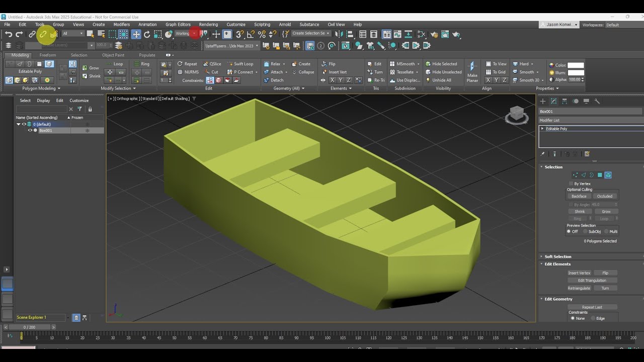The width and height of the screenshot is (644, 362).
Task: Click the NURMS toggle in ribbon
Action: (187, 72)
